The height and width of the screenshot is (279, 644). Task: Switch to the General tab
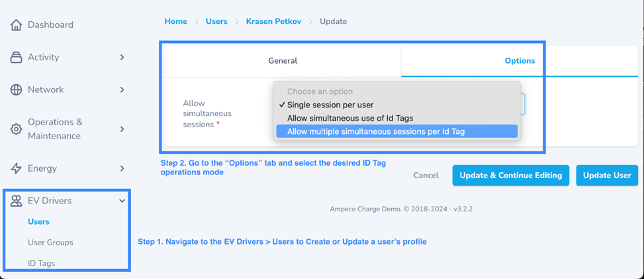pos(283,61)
